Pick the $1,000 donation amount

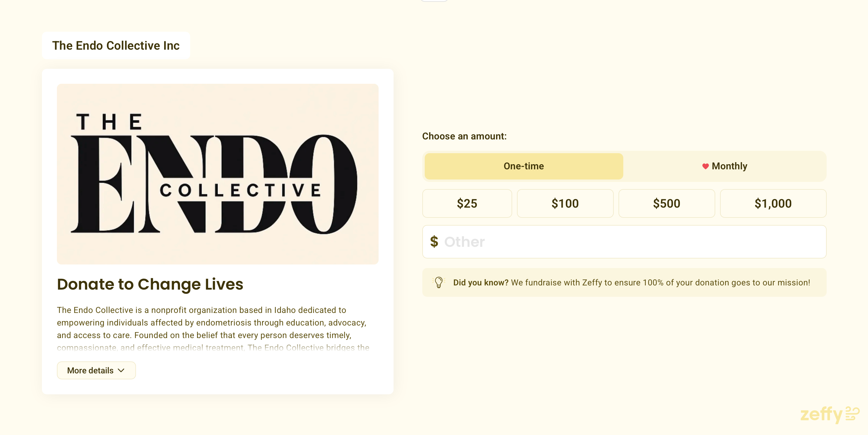[x=773, y=203]
